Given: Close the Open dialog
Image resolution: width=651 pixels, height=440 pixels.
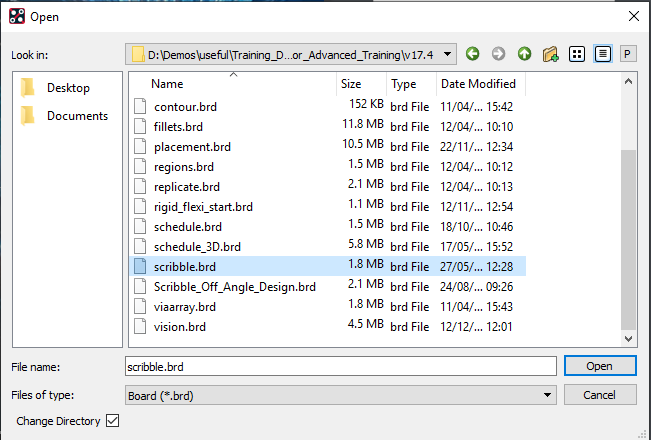Looking at the screenshot, I should coord(634,16).
